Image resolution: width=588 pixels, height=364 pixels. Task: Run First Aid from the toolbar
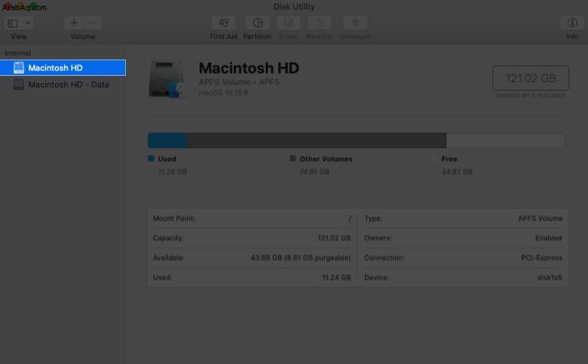pyautogui.click(x=224, y=23)
